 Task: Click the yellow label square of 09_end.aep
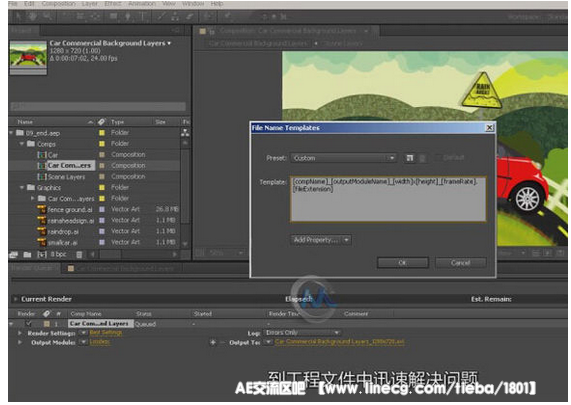(102, 133)
